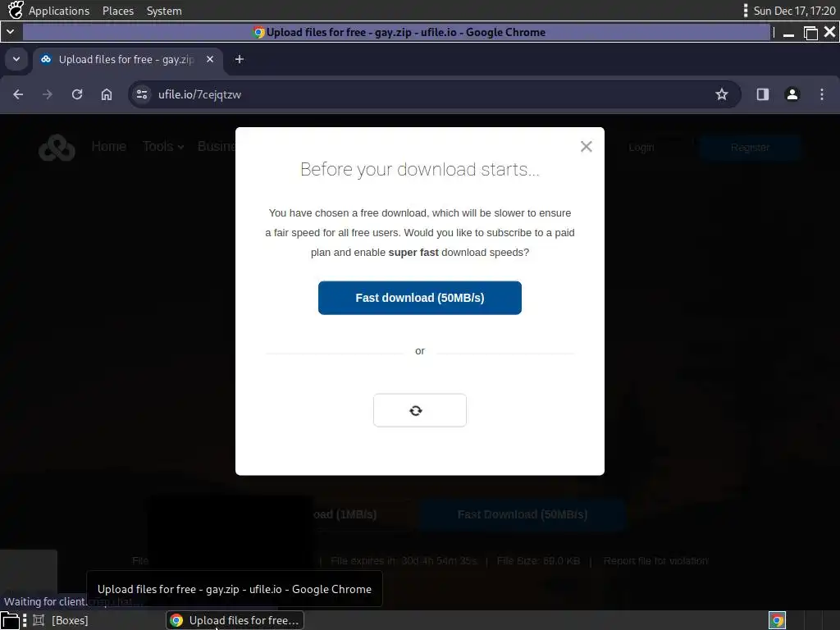Minimize the Chrome window

tap(788, 33)
